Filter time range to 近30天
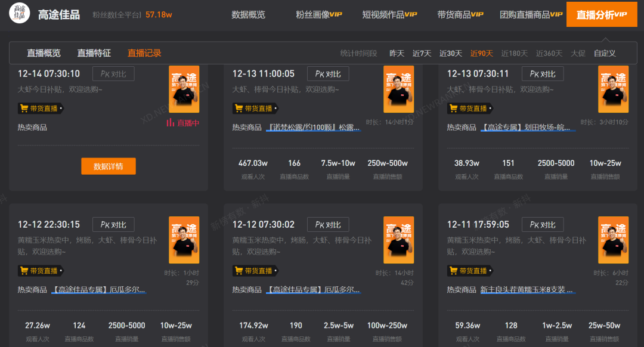 tap(451, 54)
